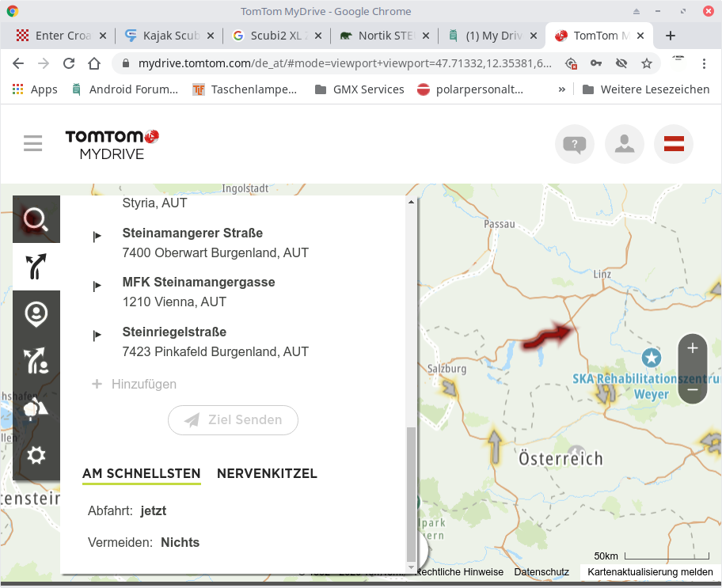
Task: Click panel scrollbar up arrow
Action: point(411,202)
